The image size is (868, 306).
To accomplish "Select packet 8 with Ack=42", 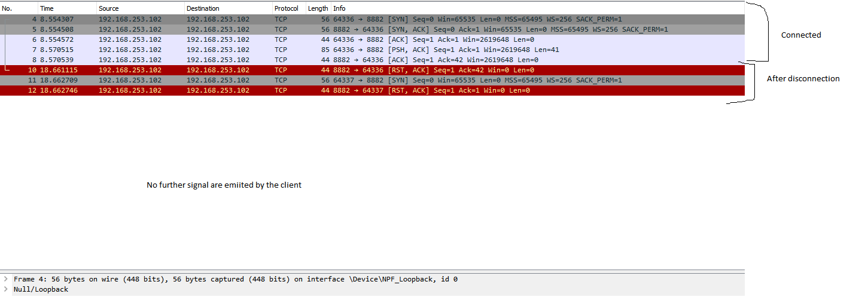I will [x=372, y=60].
